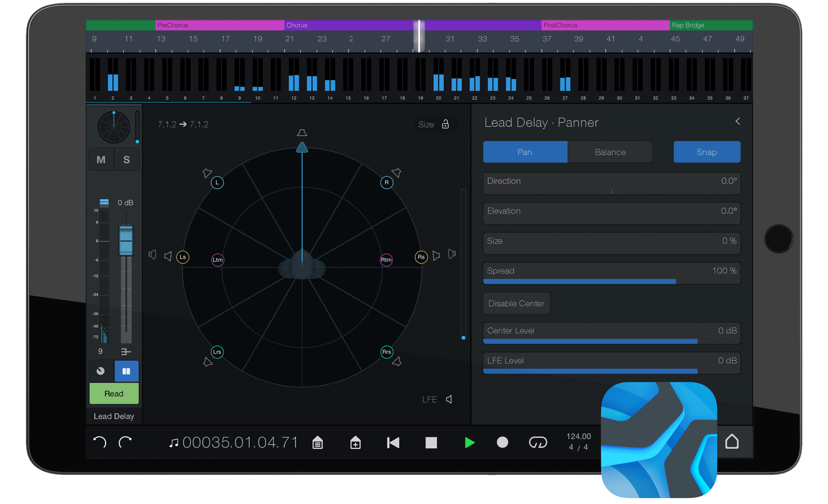Switch to the Balance tab

[610, 152]
